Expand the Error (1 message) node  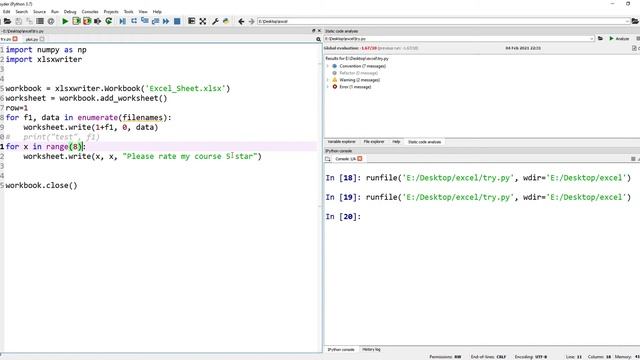pyautogui.click(x=328, y=87)
